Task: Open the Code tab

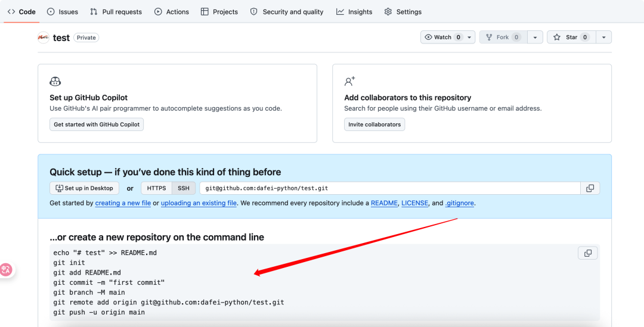Action: point(21,12)
